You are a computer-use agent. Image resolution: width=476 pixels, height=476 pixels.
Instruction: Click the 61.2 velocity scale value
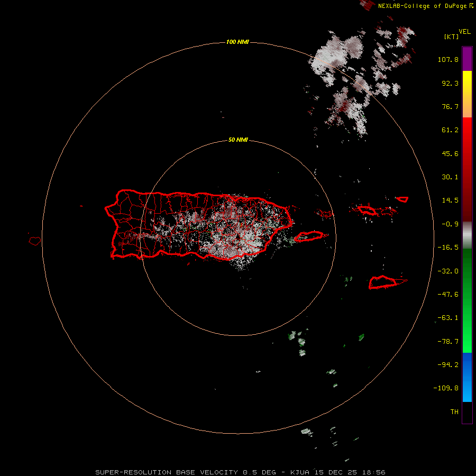click(x=450, y=130)
